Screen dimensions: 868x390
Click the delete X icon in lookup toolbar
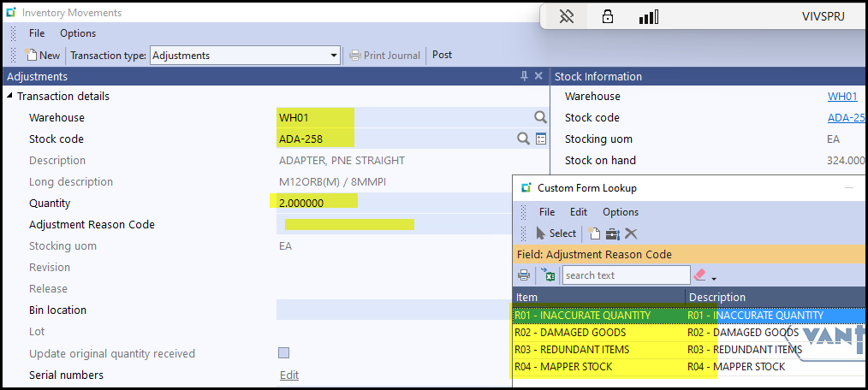[631, 233]
